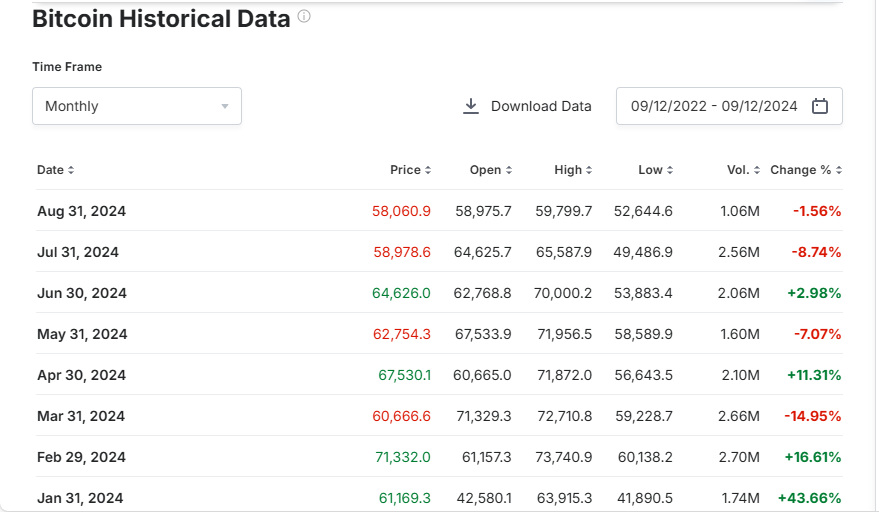Click the low value 49,486.9
879x512 pixels.
[643, 252]
